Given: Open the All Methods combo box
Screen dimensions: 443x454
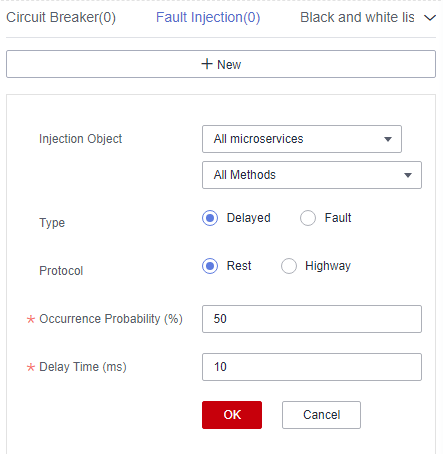Looking at the screenshot, I should [312, 175].
